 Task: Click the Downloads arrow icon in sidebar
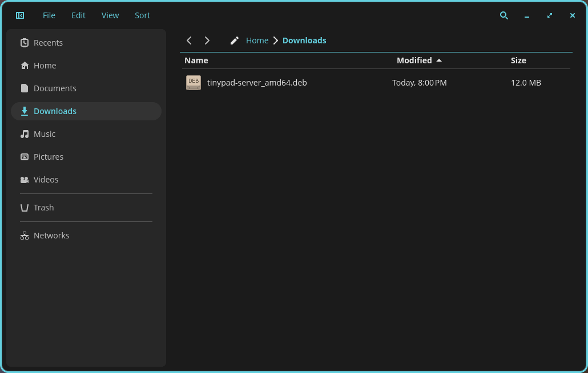point(25,111)
